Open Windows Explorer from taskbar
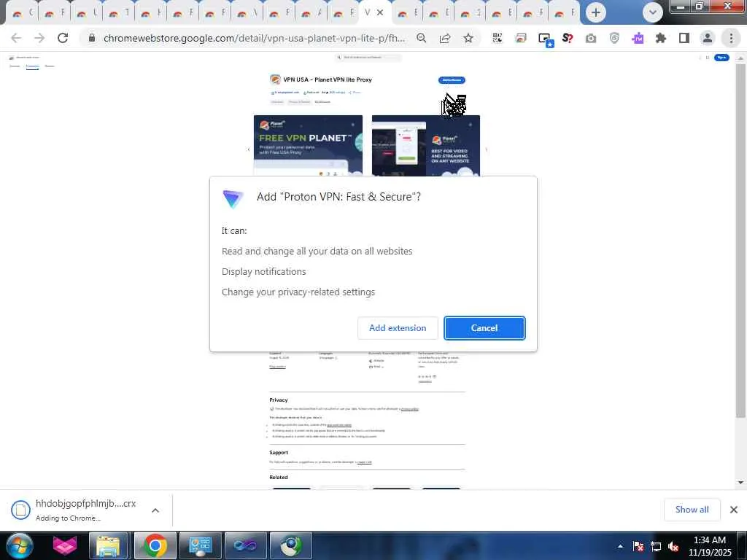Image resolution: width=747 pixels, height=560 pixels. point(109,545)
